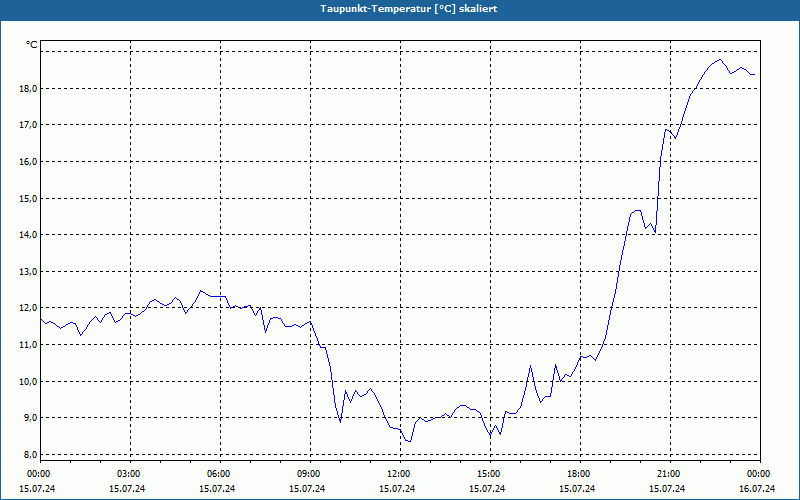Click the '15.07.24' date below 03:00
Screen dimensions: 800x500
128,489
